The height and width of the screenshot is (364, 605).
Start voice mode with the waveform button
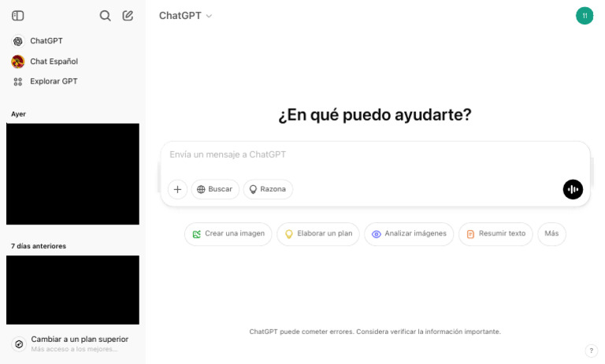pos(573,190)
